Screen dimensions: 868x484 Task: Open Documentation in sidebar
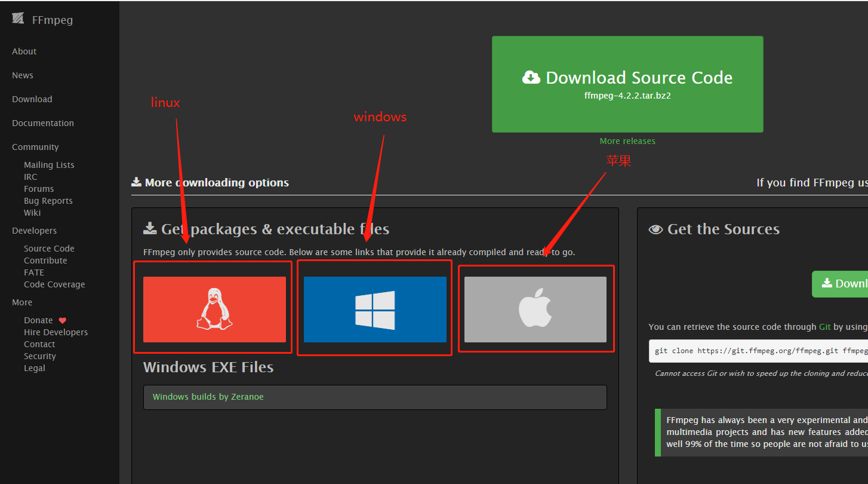coord(43,123)
